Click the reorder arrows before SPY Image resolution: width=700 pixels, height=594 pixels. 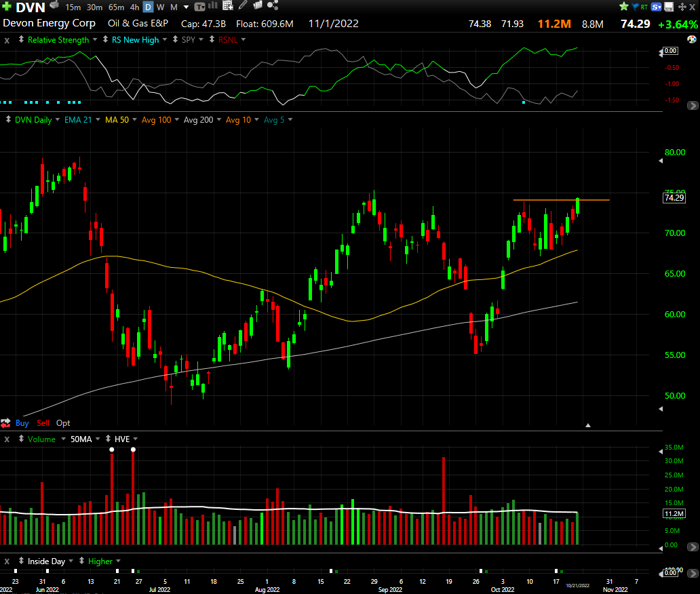175,39
